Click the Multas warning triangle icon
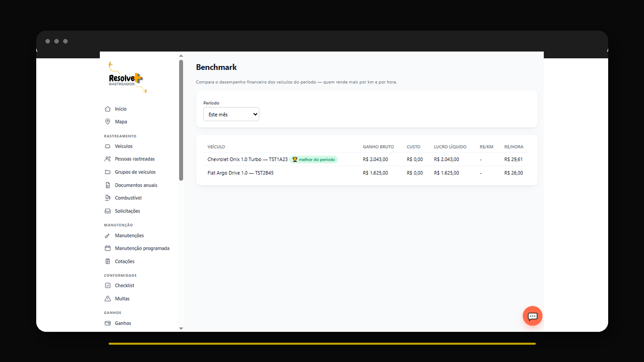This screenshot has height=362, width=644. pos(107,298)
